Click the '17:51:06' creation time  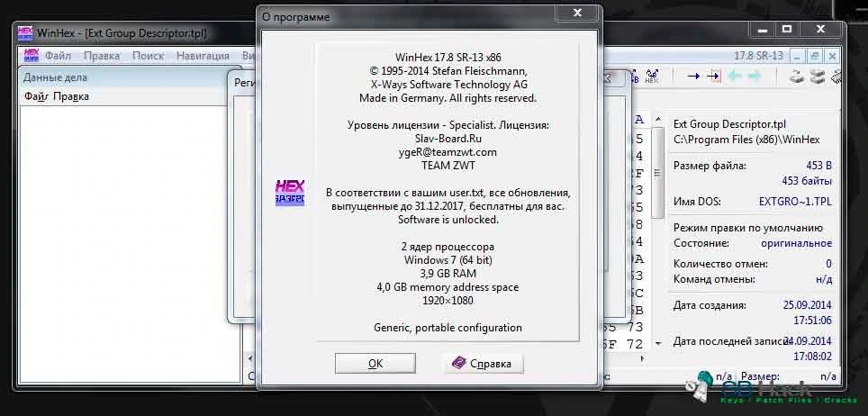pos(811,321)
